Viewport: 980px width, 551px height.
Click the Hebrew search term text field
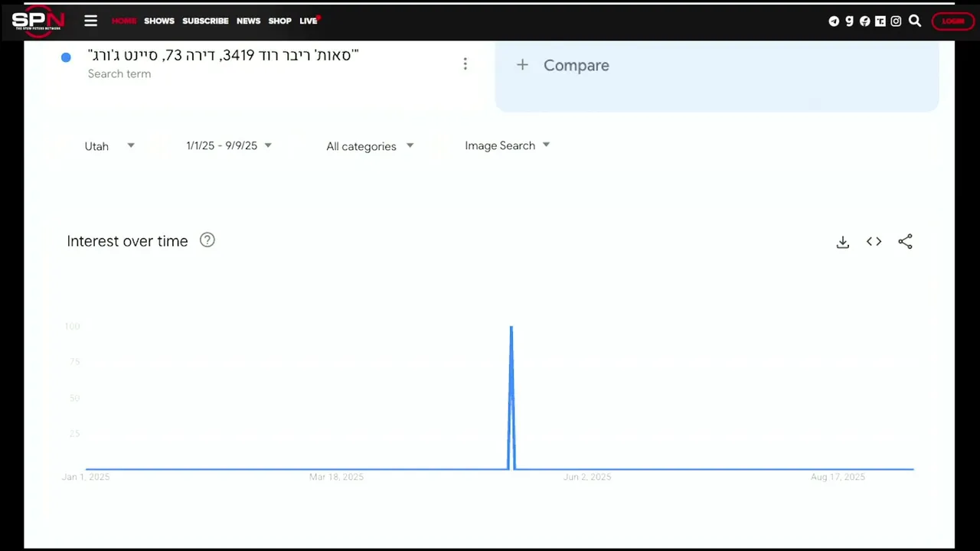coord(223,55)
